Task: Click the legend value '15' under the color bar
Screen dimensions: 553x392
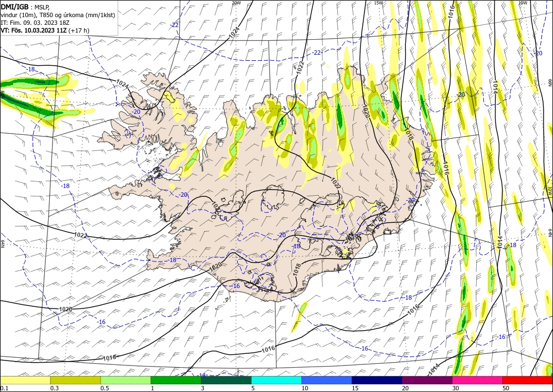Action: 355,388
